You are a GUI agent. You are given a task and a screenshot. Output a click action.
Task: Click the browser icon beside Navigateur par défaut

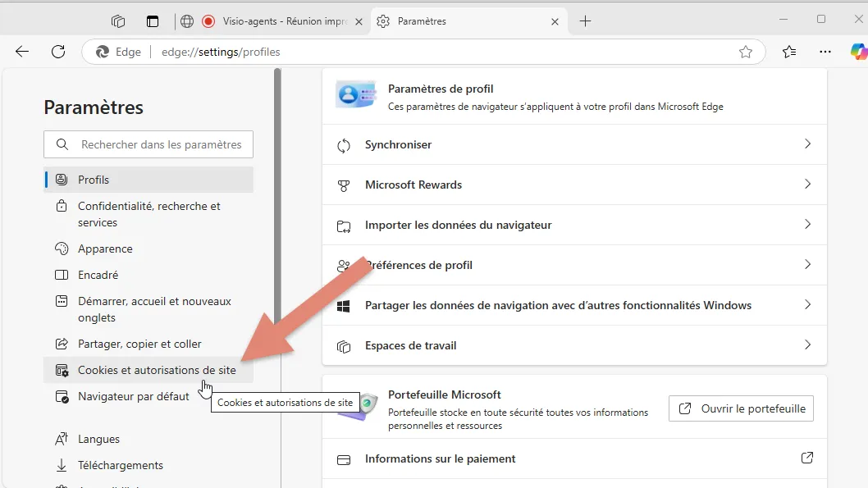pyautogui.click(x=62, y=397)
